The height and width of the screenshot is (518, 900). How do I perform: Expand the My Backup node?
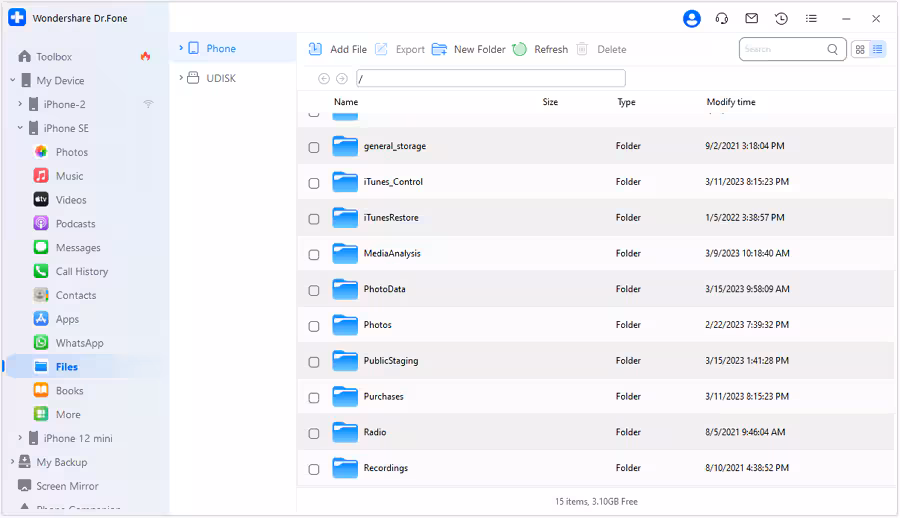[x=13, y=462]
